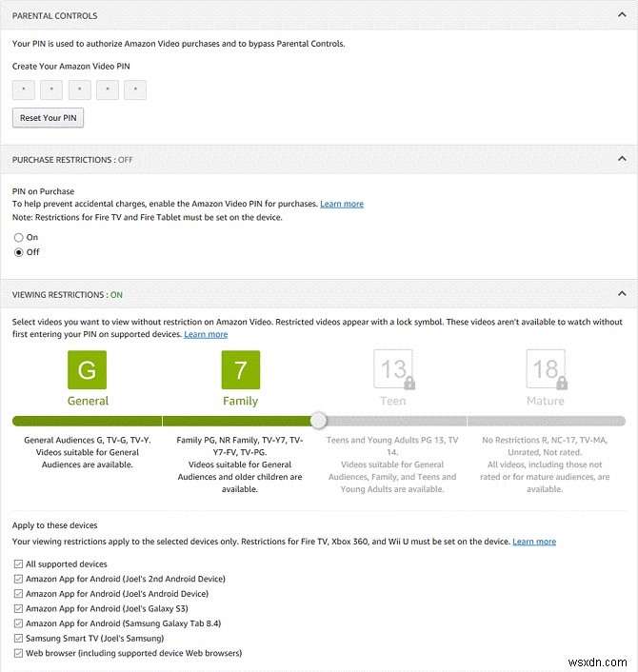638x672 pixels.
Task: Collapse the Purchase Restrictions section
Action: coord(622,159)
